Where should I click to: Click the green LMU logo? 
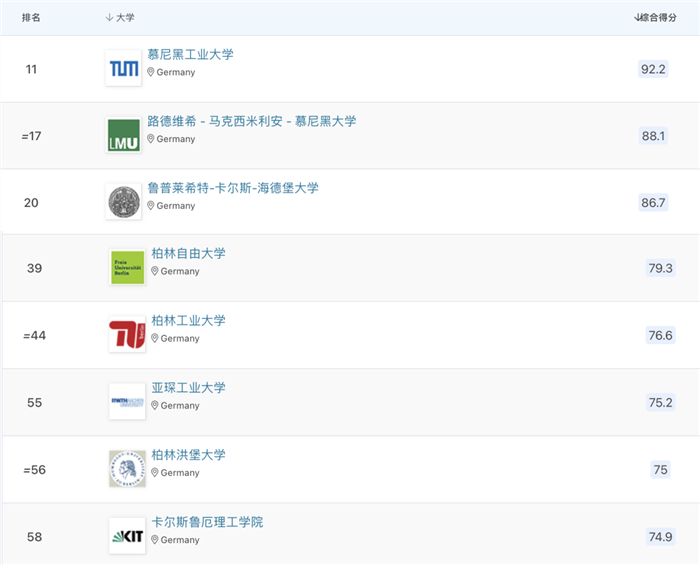pyautogui.click(x=124, y=135)
